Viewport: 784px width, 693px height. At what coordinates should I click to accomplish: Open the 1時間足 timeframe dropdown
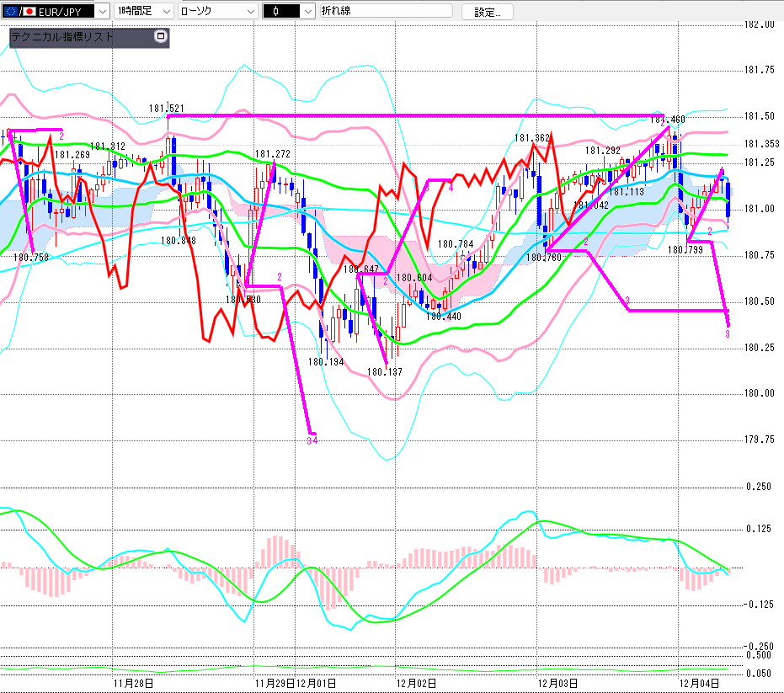pyautogui.click(x=165, y=11)
